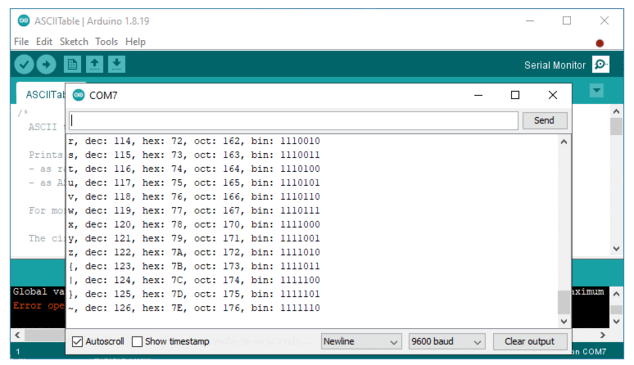Close the Arduino IDE main window
The image size is (634, 365).
coord(604,21)
